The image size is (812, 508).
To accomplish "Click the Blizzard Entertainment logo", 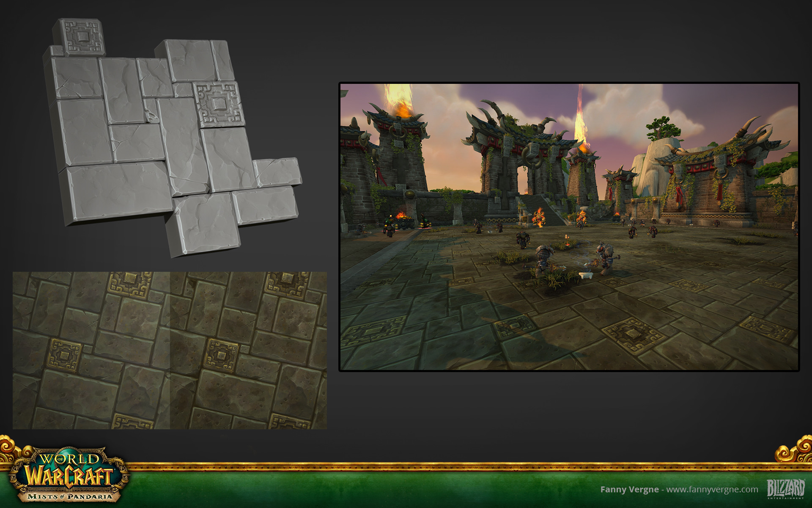I will click(x=785, y=489).
